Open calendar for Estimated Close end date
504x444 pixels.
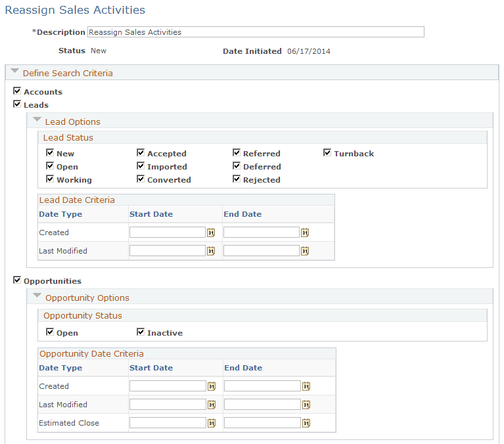(x=306, y=423)
